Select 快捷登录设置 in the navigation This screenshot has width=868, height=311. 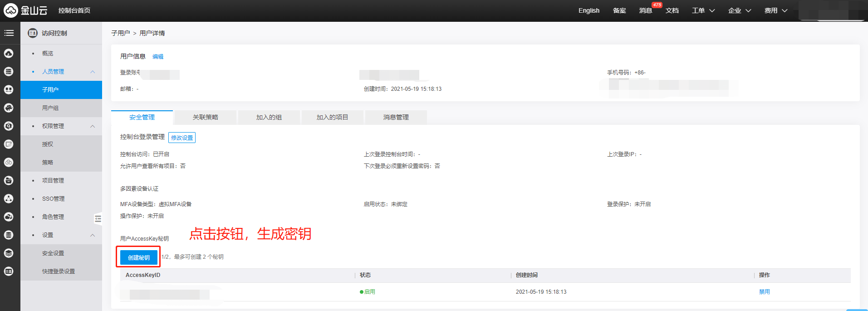61,272
